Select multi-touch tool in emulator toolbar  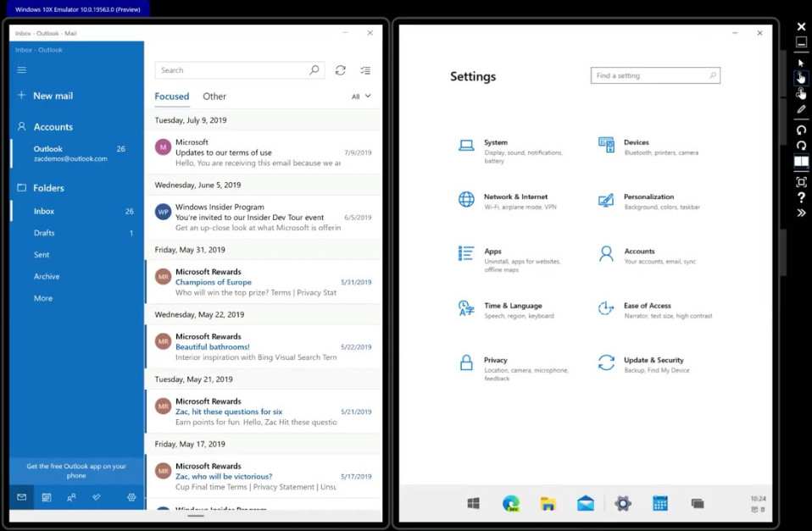801,94
